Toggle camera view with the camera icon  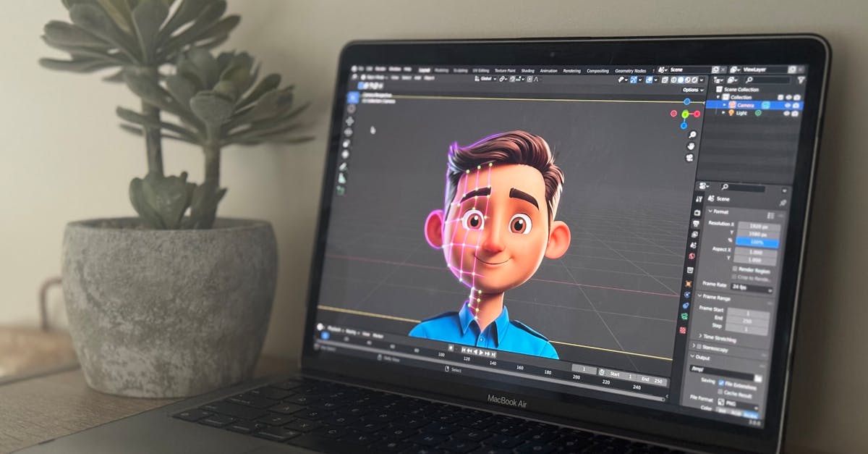click(690, 158)
